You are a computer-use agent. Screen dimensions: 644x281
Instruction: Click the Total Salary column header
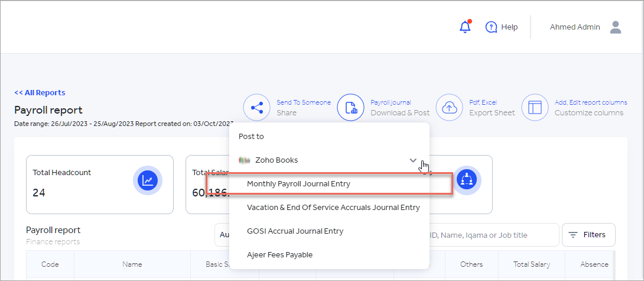531,264
